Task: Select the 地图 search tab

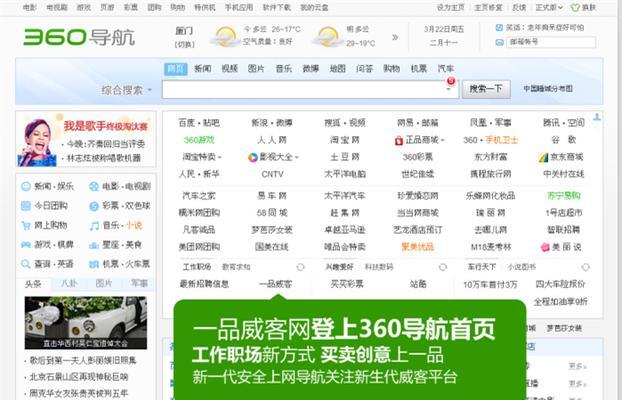Action: [x=338, y=69]
